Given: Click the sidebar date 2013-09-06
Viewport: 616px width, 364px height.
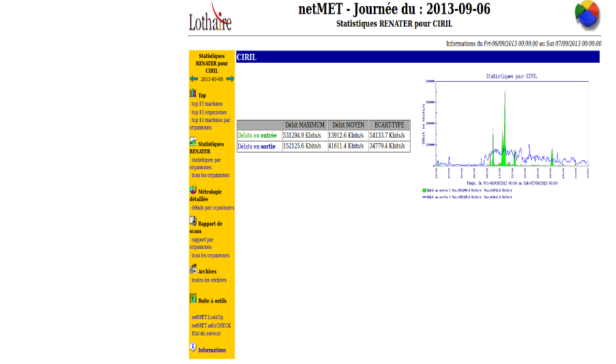Looking at the screenshot, I should tap(211, 79).
